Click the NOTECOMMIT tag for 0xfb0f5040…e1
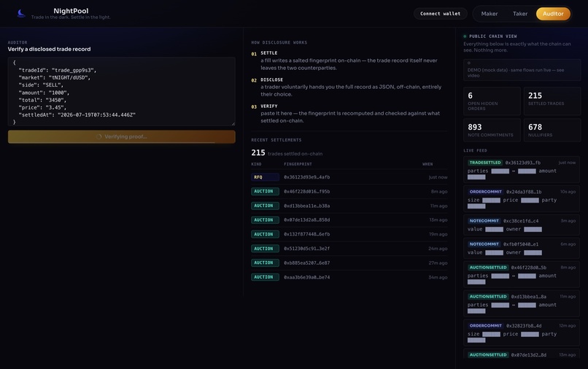Screen dimensions: 588x369 coord(484,244)
